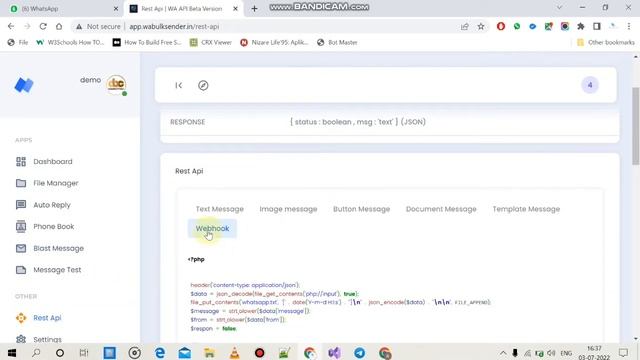This screenshot has height=360, width=640.
Task: Open File Manager from the sidebar
Action: point(47,183)
